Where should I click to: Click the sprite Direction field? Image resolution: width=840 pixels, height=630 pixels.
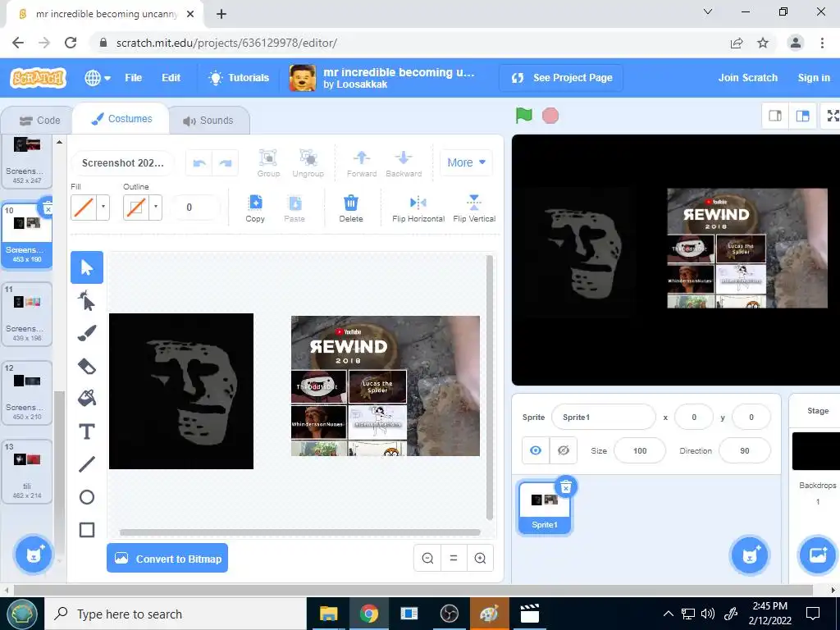[745, 451]
